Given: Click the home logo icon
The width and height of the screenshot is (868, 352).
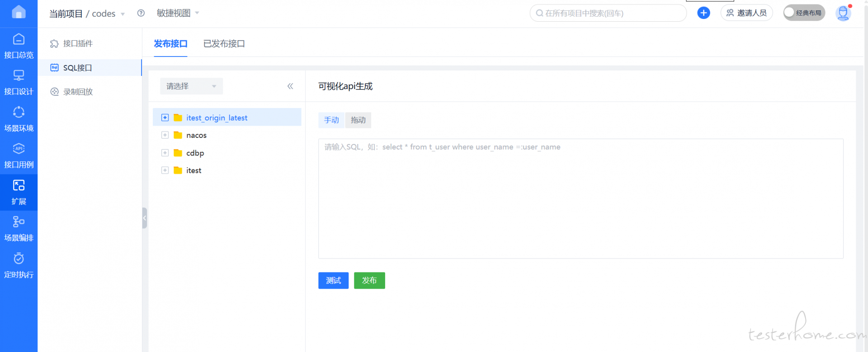Looking at the screenshot, I should click(19, 12).
